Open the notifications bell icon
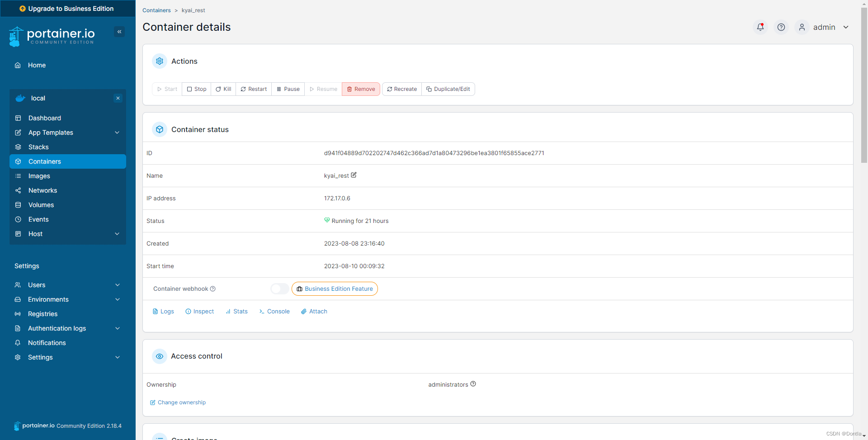868x440 pixels. pos(760,27)
